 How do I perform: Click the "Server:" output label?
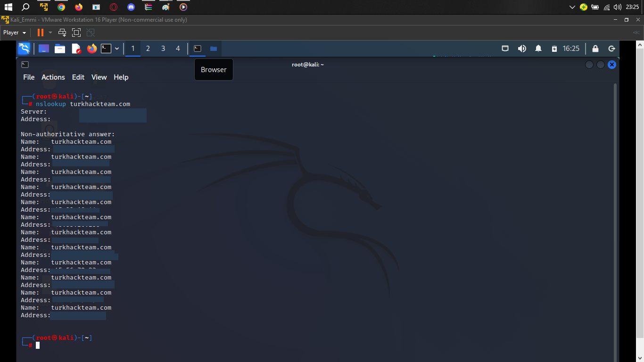34,112
